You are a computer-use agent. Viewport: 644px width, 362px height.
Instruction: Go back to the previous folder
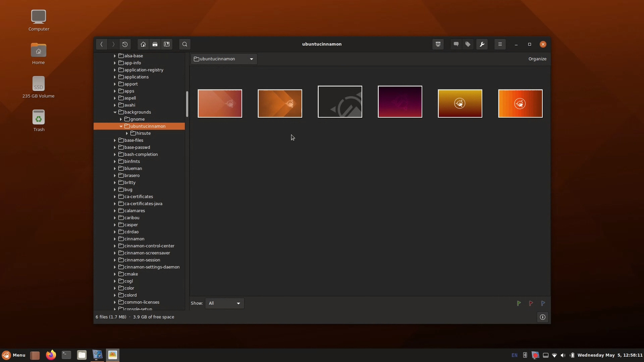(101, 44)
